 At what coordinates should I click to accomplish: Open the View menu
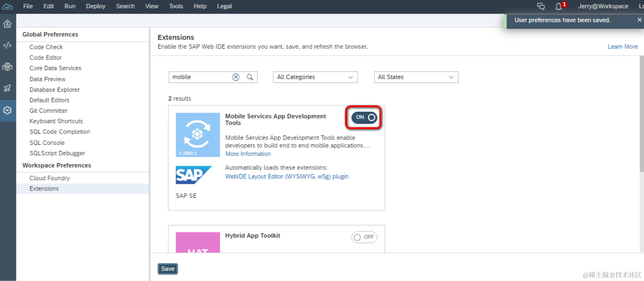click(x=152, y=6)
